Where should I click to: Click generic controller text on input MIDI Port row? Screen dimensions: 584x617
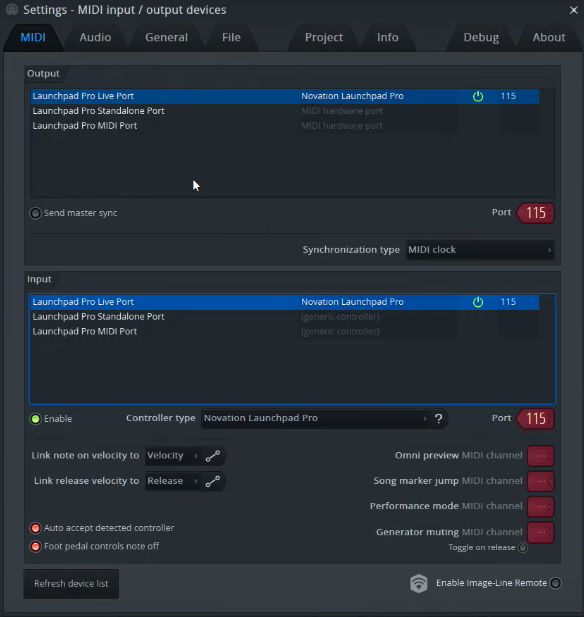[x=340, y=332]
